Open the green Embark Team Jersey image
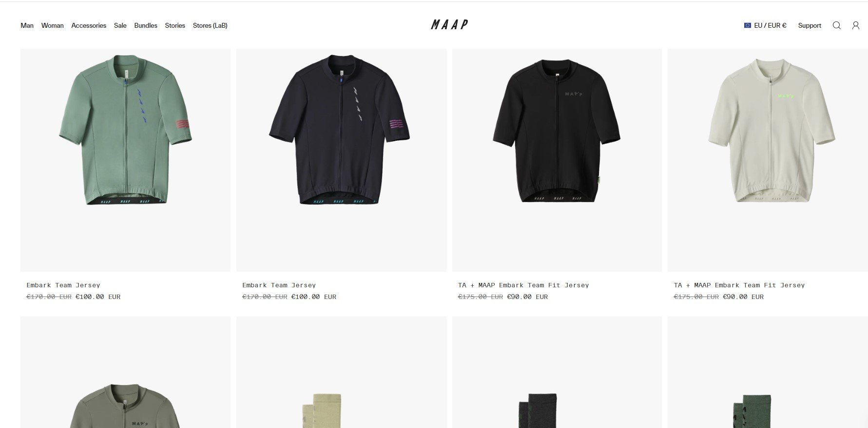Viewport: 868px width, 428px height. (125, 160)
